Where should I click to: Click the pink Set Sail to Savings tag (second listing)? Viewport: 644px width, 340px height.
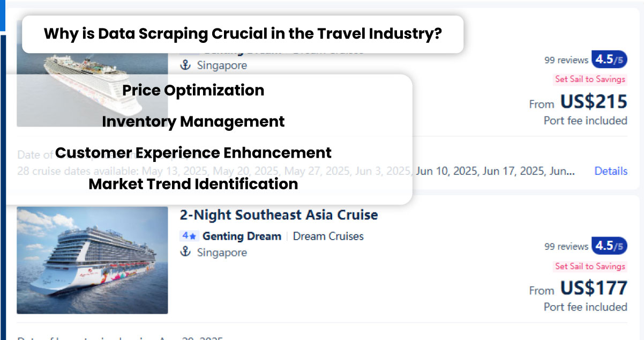pyautogui.click(x=590, y=266)
